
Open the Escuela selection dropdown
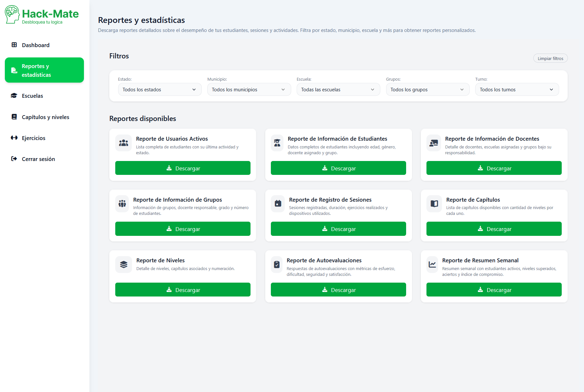[x=338, y=90]
